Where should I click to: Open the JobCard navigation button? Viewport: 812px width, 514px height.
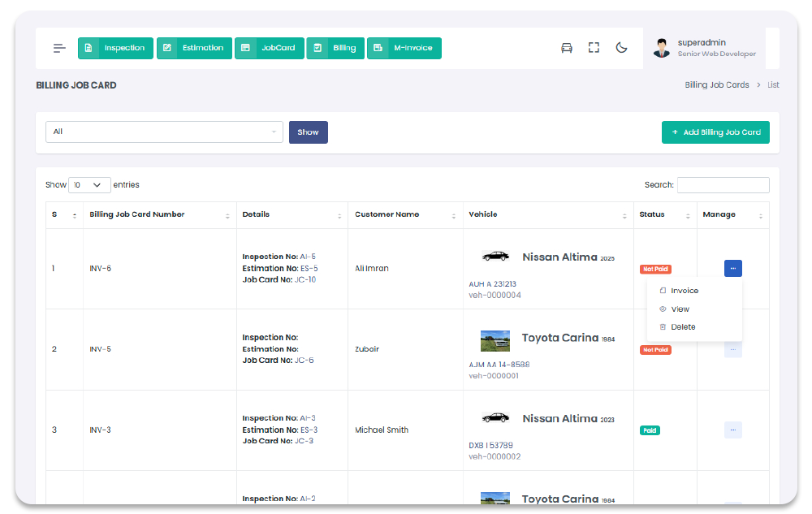pyautogui.click(x=269, y=48)
